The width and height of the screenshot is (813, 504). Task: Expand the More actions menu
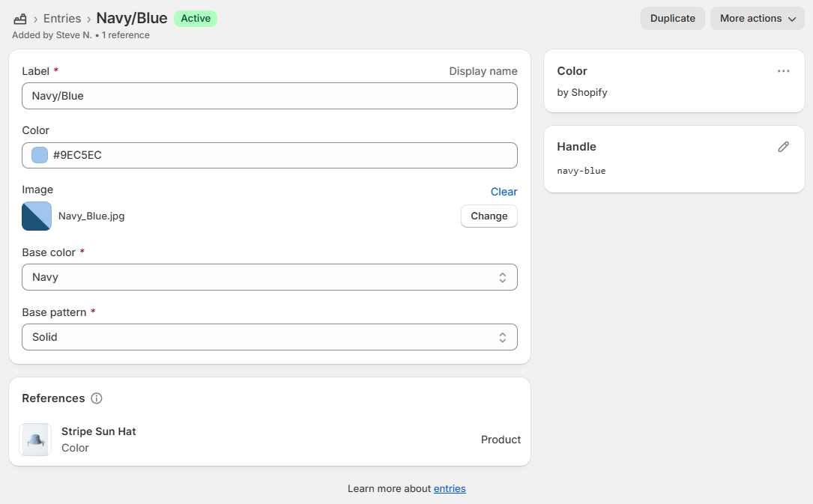point(757,19)
